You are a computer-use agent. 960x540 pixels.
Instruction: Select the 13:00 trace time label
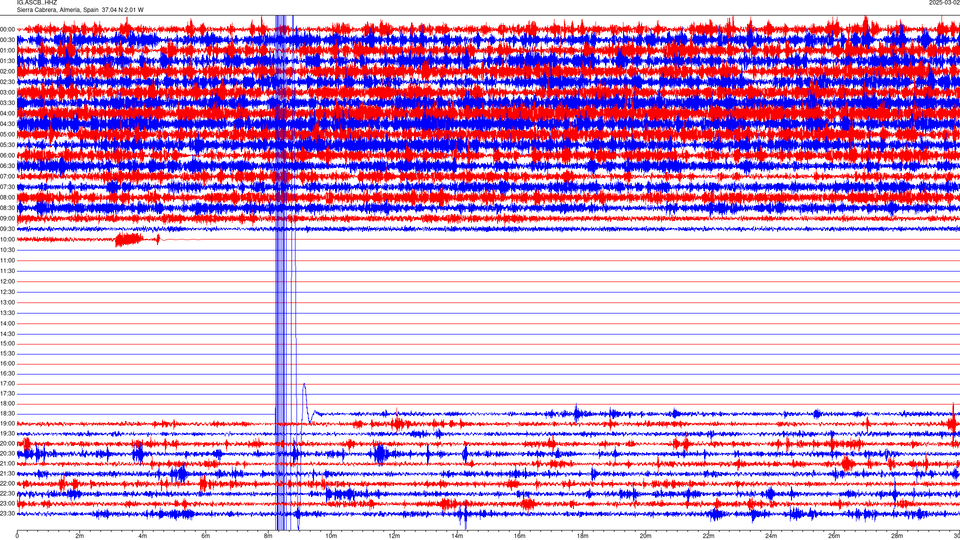7,302
